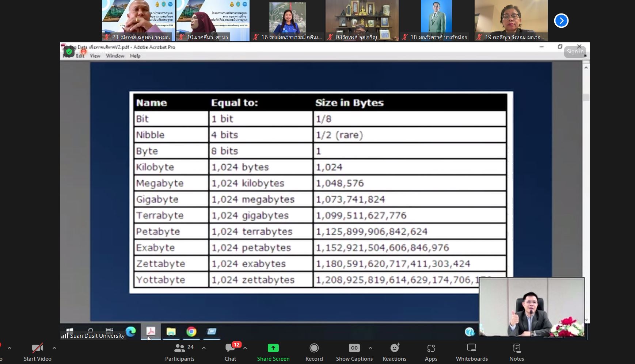635x364 pixels.
Task: Click the Acrobat vertical scrollbar thumb
Action: (x=586, y=97)
